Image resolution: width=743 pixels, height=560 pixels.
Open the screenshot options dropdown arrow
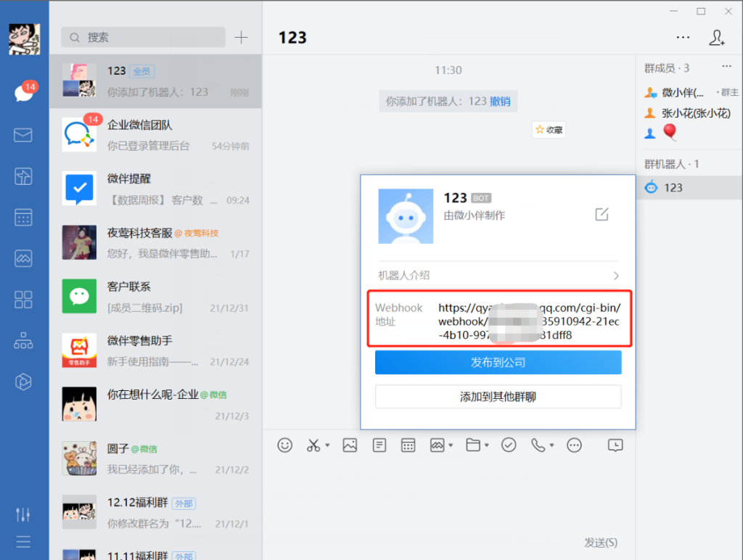click(x=327, y=445)
